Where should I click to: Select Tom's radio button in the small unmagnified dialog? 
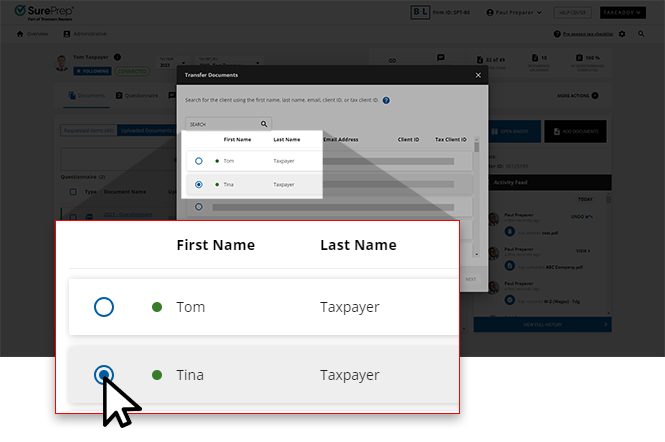point(198,161)
